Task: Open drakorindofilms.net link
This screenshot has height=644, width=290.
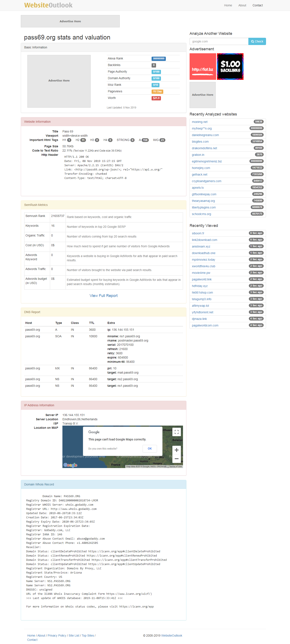Action: pos(204,148)
